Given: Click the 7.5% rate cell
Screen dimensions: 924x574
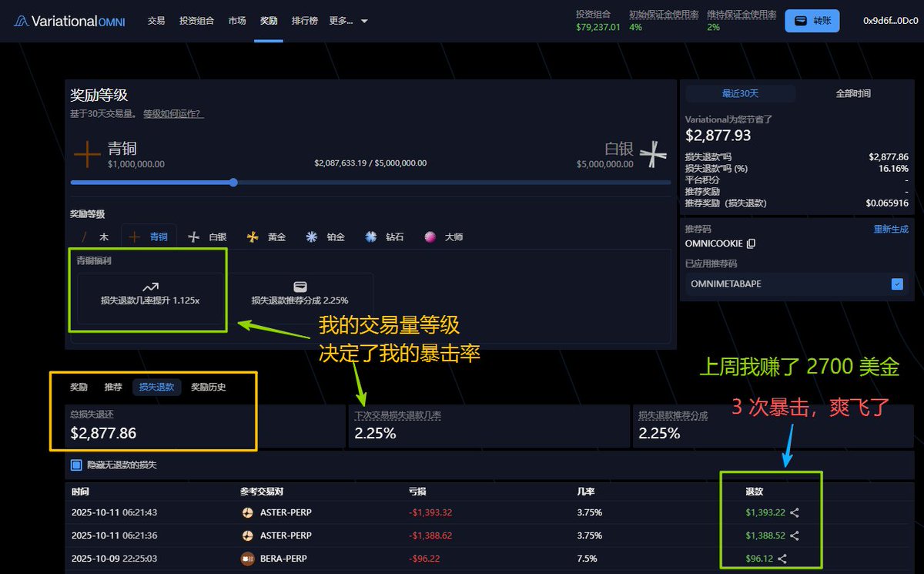Looking at the screenshot, I should [587, 559].
